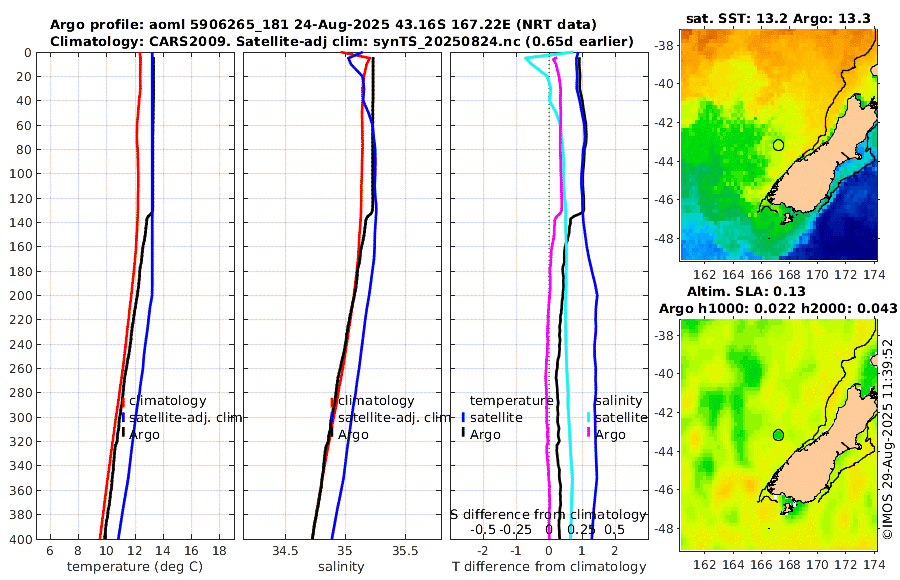Click the Argo h1000 h2000 values line
Image resolution: width=900 pixels, height=580 pixels.
point(778,309)
